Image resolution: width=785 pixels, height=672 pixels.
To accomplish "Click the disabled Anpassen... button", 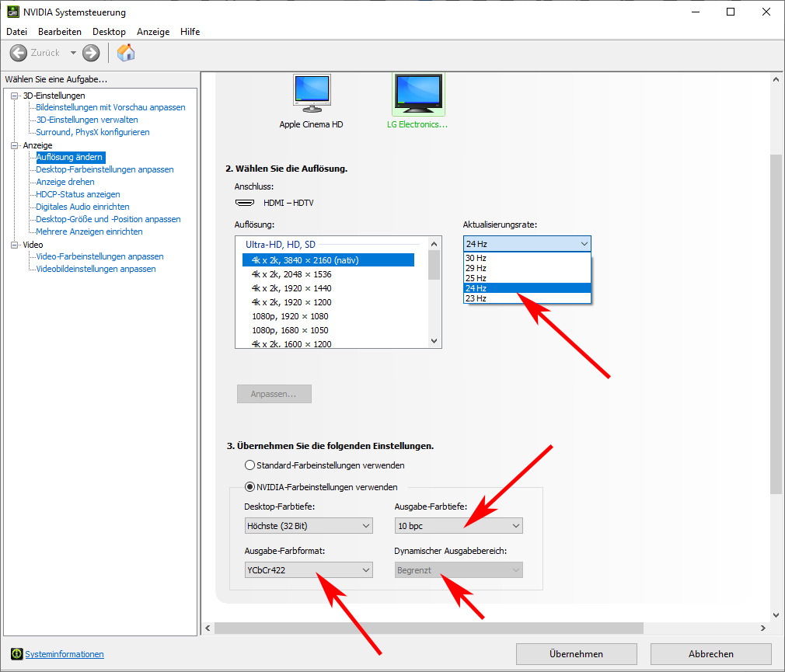I will pyautogui.click(x=274, y=394).
